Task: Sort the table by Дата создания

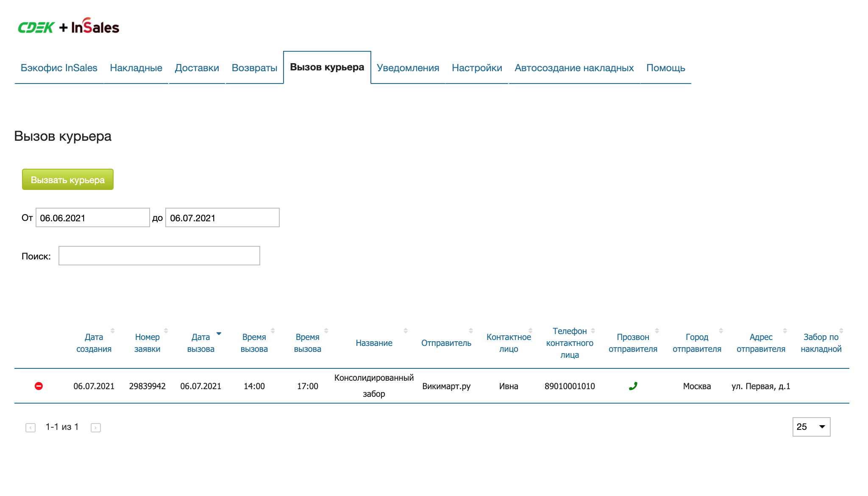Action: 94,343
